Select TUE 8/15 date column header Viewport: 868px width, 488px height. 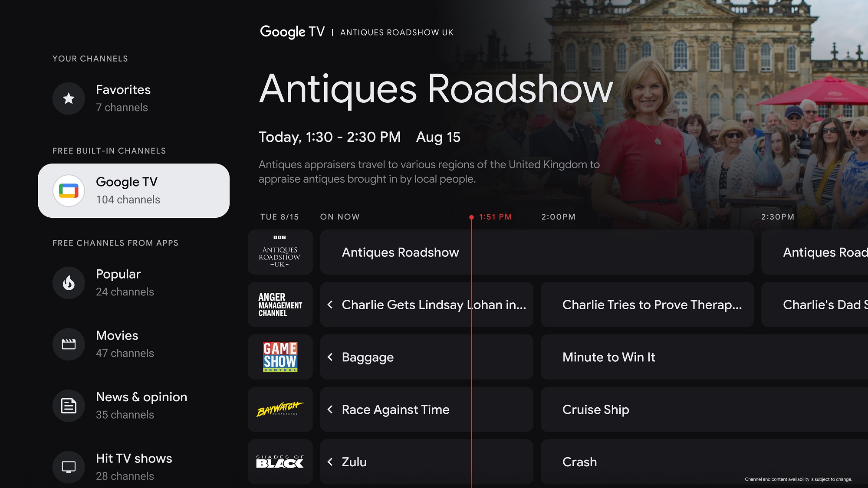click(x=279, y=216)
